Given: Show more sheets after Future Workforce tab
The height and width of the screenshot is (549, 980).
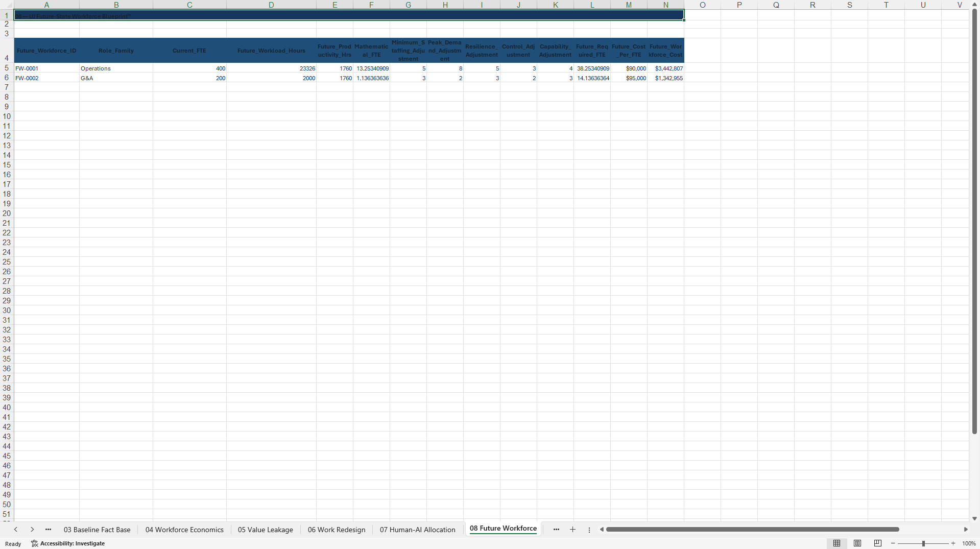Looking at the screenshot, I should [x=556, y=530].
